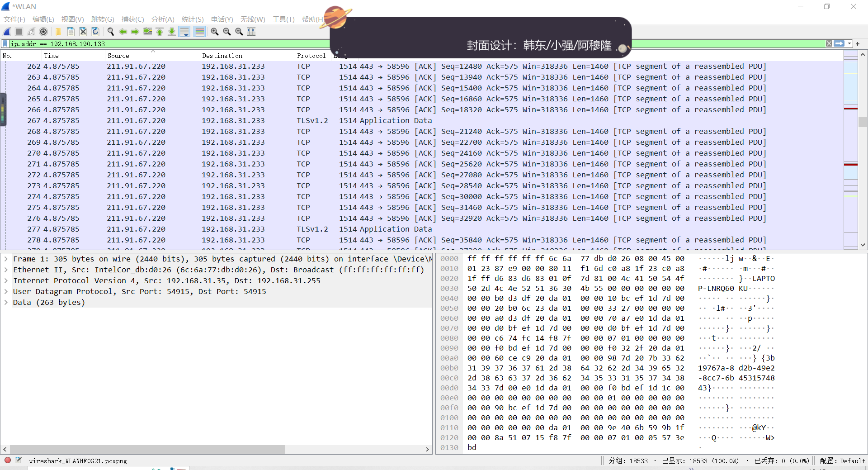Viewport: 868px width, 470px height.
Task: Find a packet with the magnifier icon
Action: coord(110,32)
